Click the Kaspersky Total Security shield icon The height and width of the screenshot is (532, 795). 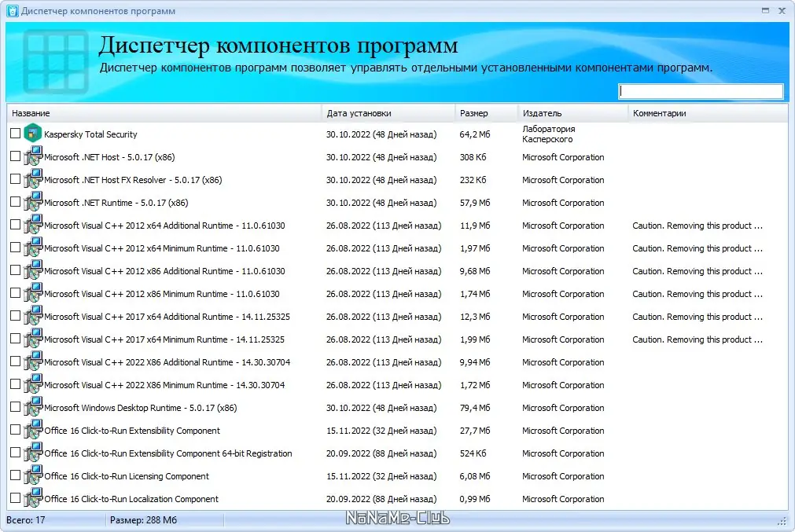[33, 134]
